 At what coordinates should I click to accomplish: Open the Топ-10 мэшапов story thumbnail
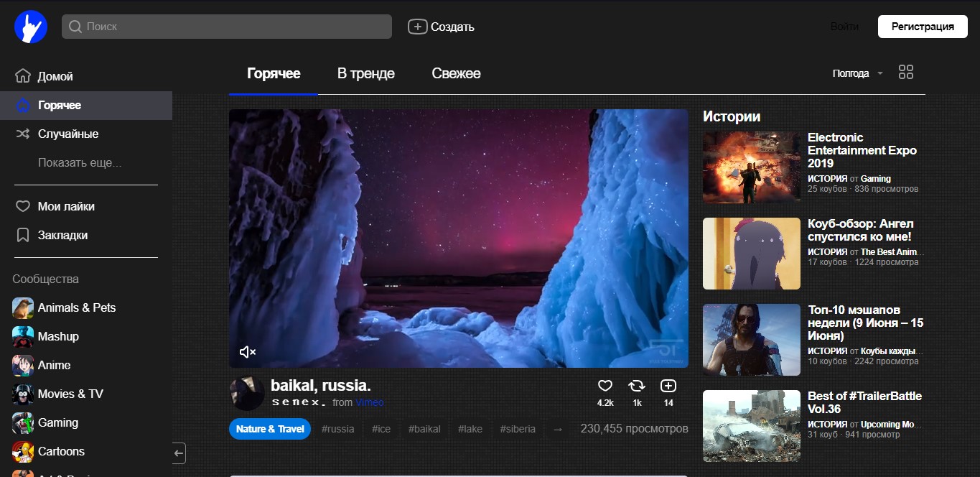coord(751,339)
